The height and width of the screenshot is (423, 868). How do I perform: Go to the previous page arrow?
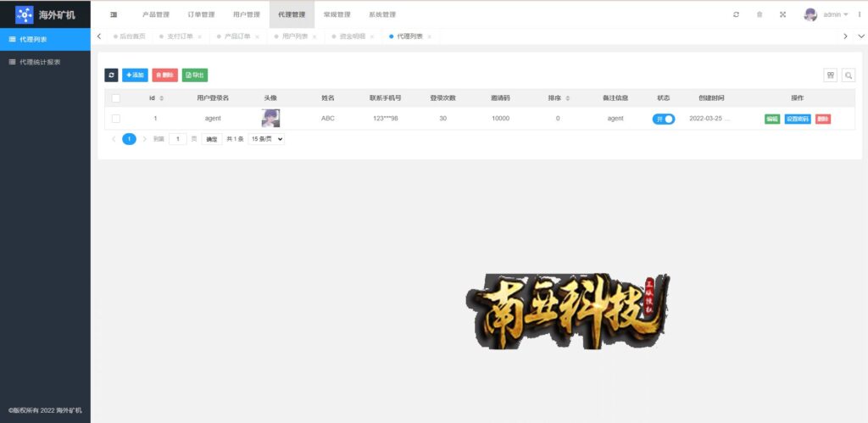[x=114, y=139]
